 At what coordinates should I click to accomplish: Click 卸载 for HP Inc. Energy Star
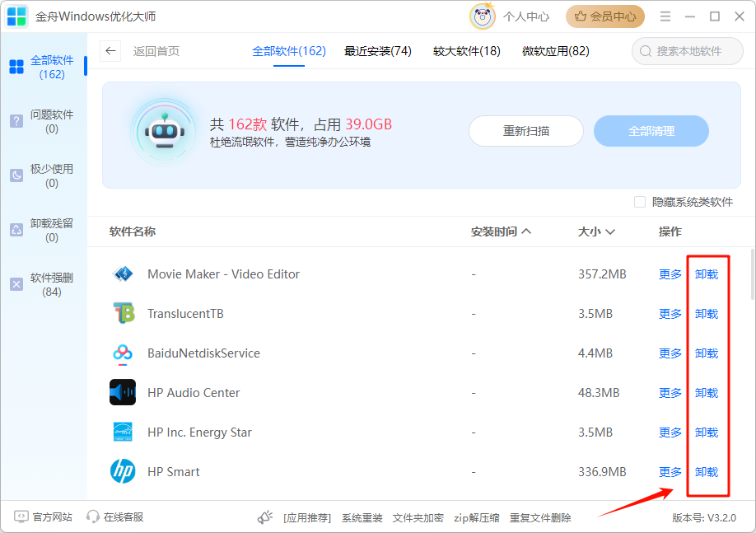coord(707,432)
